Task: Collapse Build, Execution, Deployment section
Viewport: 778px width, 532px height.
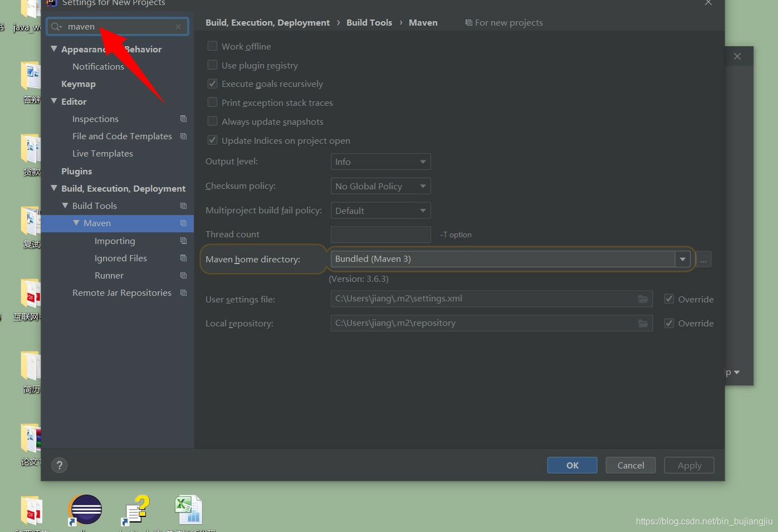Action: [54, 188]
